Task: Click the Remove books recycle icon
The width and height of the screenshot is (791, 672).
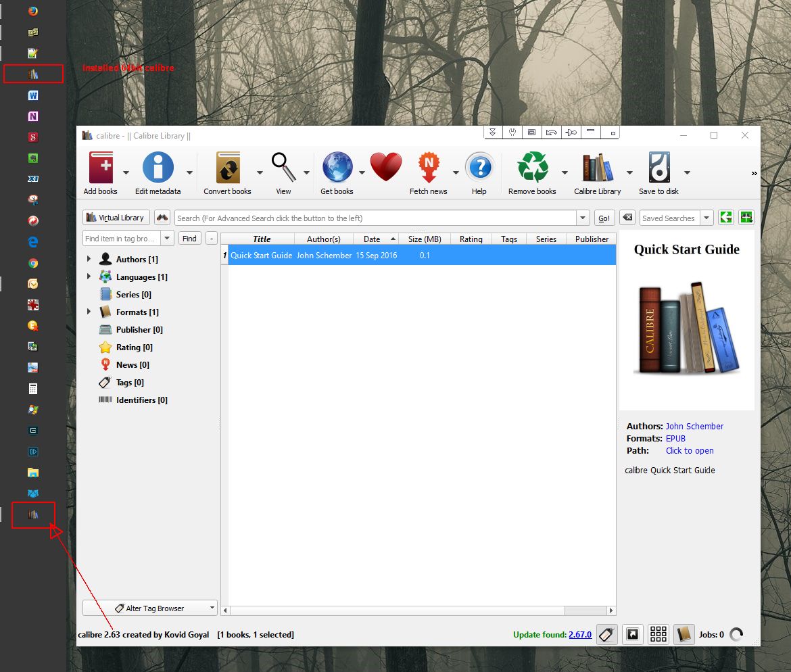Action: [533, 167]
